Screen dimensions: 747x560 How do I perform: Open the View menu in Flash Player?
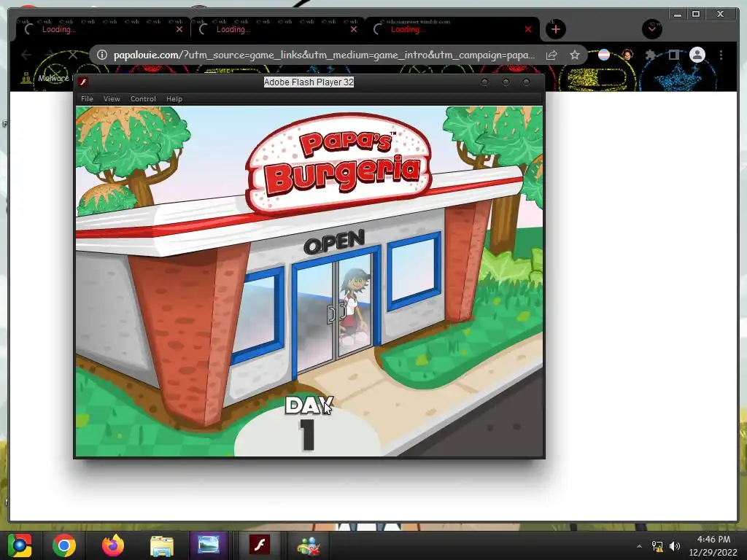click(x=112, y=98)
